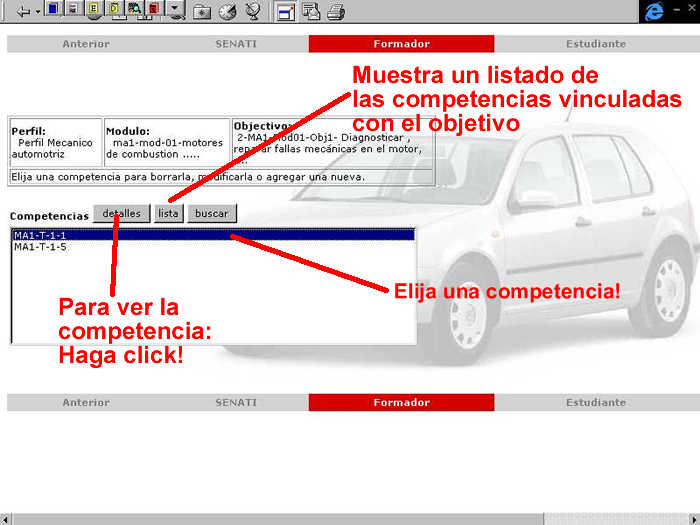
Task: Click the Back arrow in the toolbar
Action: [x=23, y=11]
